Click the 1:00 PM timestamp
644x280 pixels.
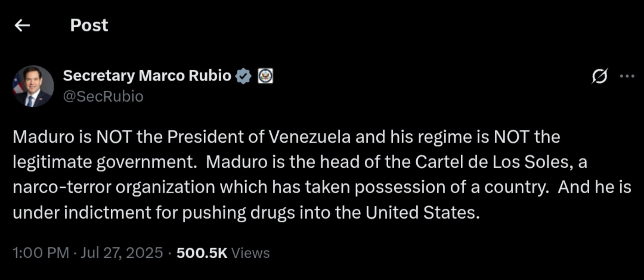click(41, 253)
